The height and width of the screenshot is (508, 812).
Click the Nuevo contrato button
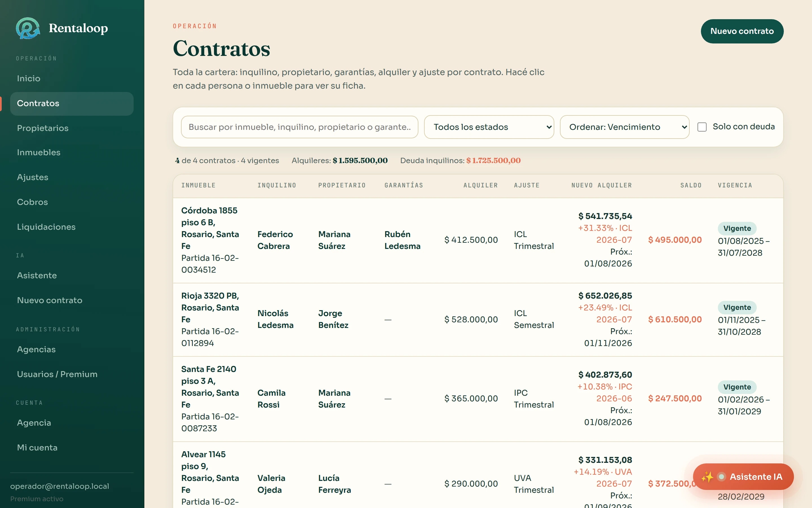click(742, 31)
